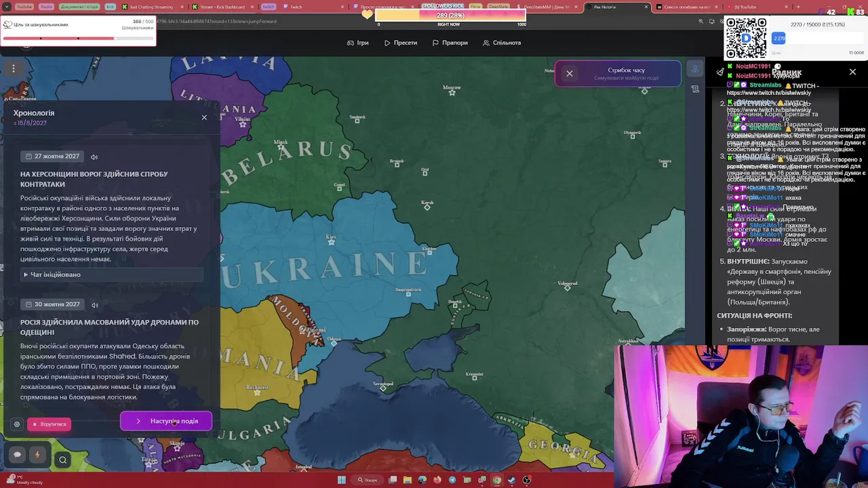Close the chat overlay with the X

tap(852, 72)
